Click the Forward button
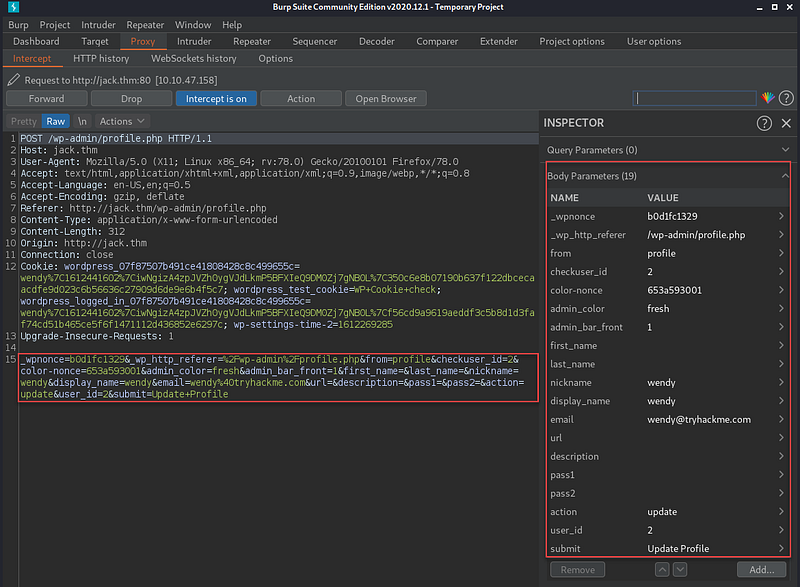Viewport: 800px width, 587px height. tap(46, 98)
